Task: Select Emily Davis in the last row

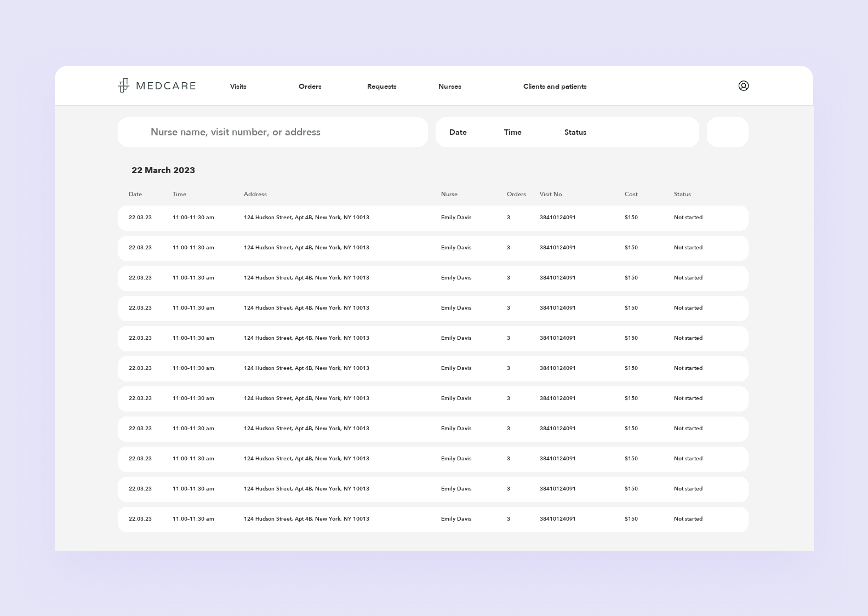Action: pos(456,519)
